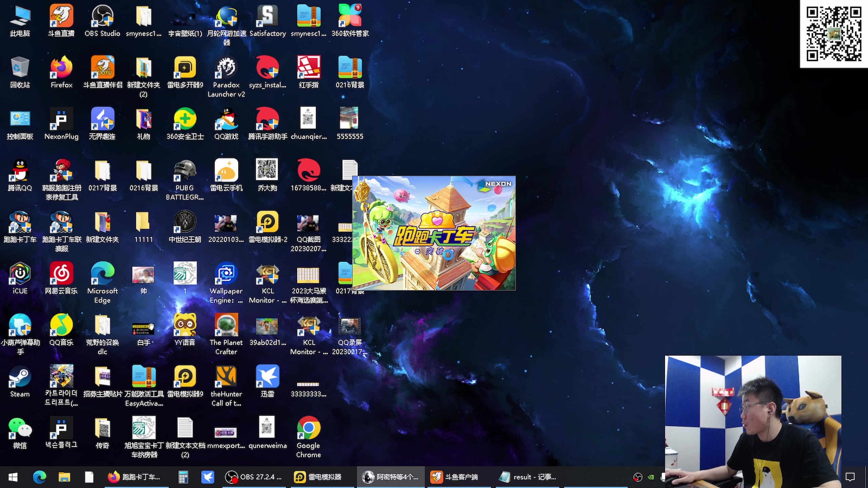Open theHunter Call of the Wild shortcut

click(226, 377)
